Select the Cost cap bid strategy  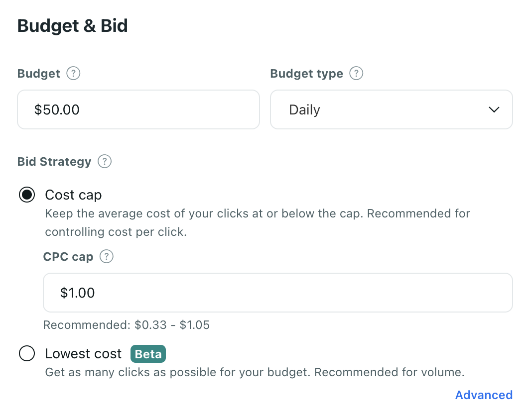tap(27, 195)
